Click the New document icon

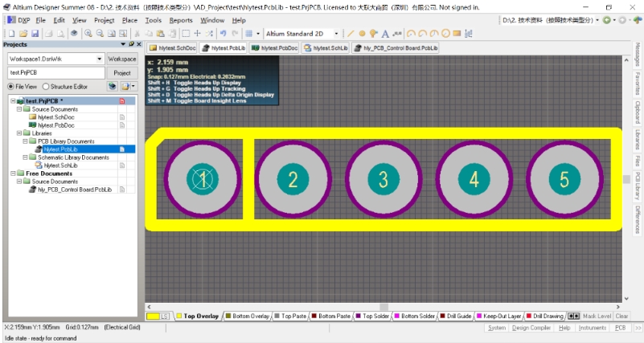click(11, 34)
